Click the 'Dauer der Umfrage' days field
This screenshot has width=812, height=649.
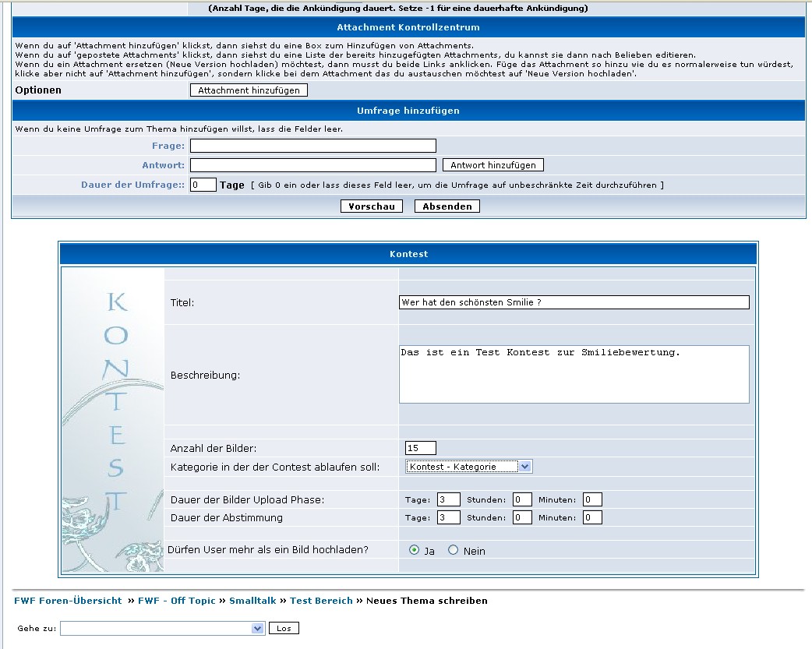[203, 185]
